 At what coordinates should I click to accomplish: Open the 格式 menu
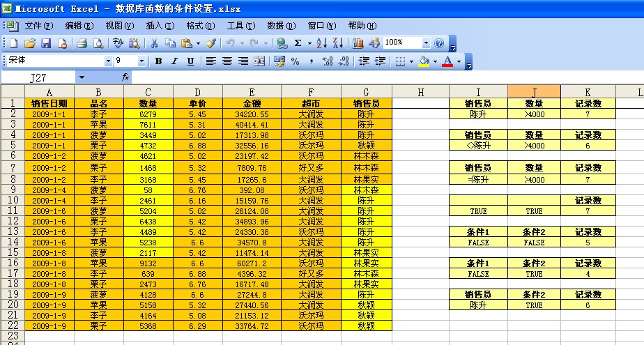click(x=200, y=25)
